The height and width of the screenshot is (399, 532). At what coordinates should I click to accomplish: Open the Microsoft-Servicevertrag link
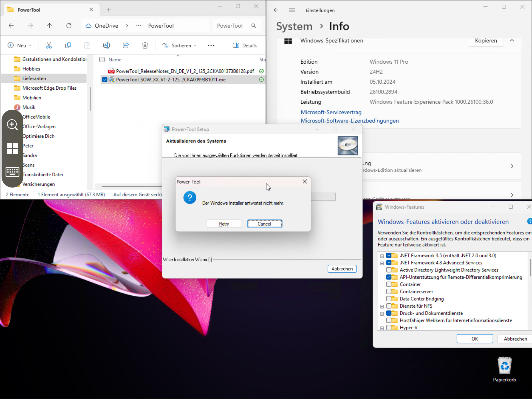coord(331,112)
